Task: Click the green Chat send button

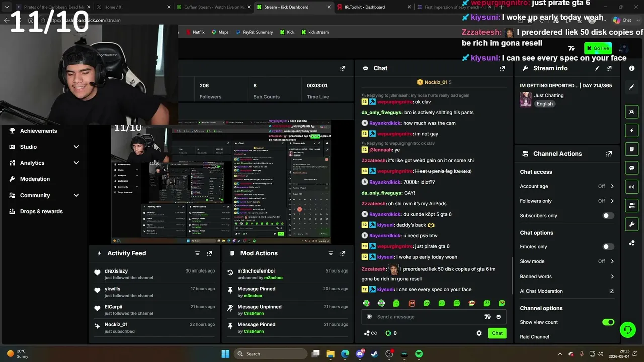Action: [x=497, y=333]
